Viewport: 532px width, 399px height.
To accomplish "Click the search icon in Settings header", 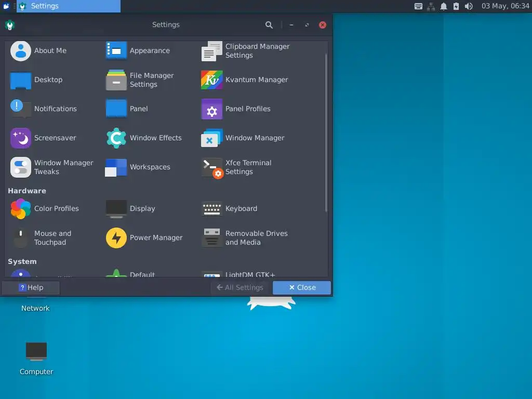I will coord(269,25).
